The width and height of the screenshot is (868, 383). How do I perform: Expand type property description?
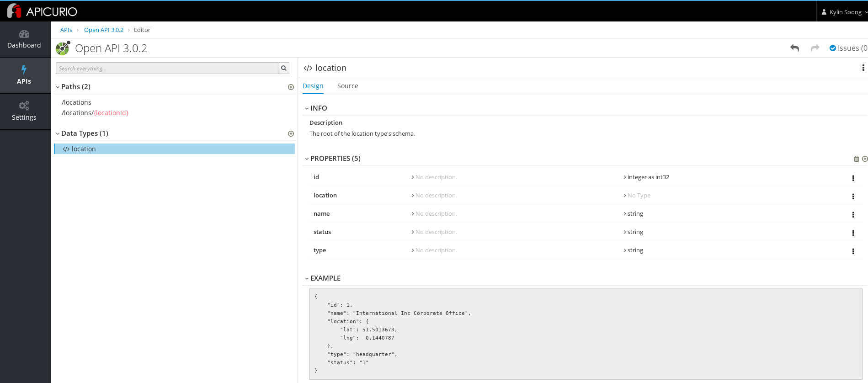point(434,250)
